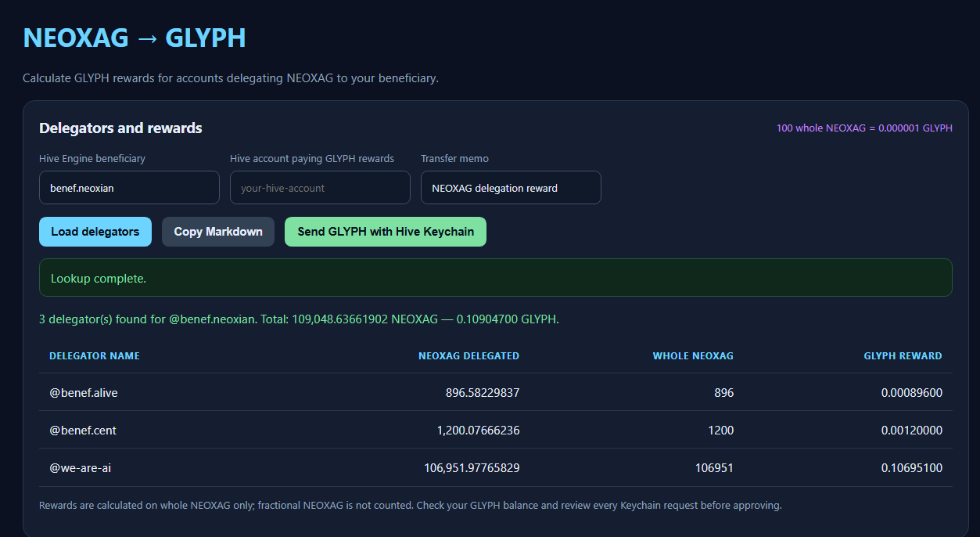Screen dimensions: 980x537
Task: Click the Hive Engine beneficiary label
Action: point(92,159)
